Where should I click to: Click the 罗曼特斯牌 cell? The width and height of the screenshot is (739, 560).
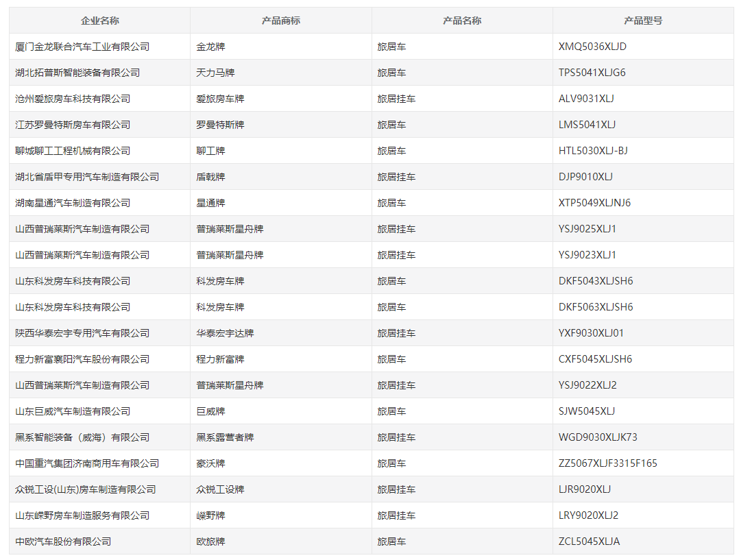[x=281, y=125]
